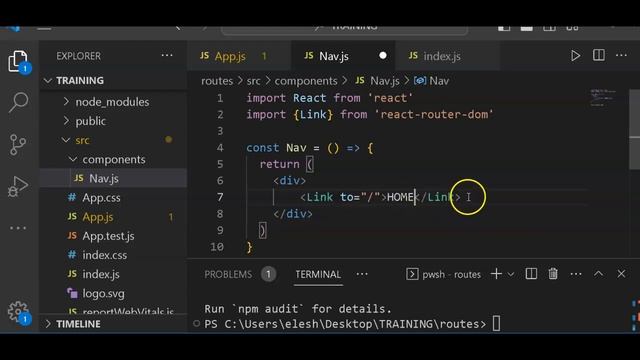Click the Nav symbol breadcrumb
This screenshot has height=360, width=640.
[431, 81]
